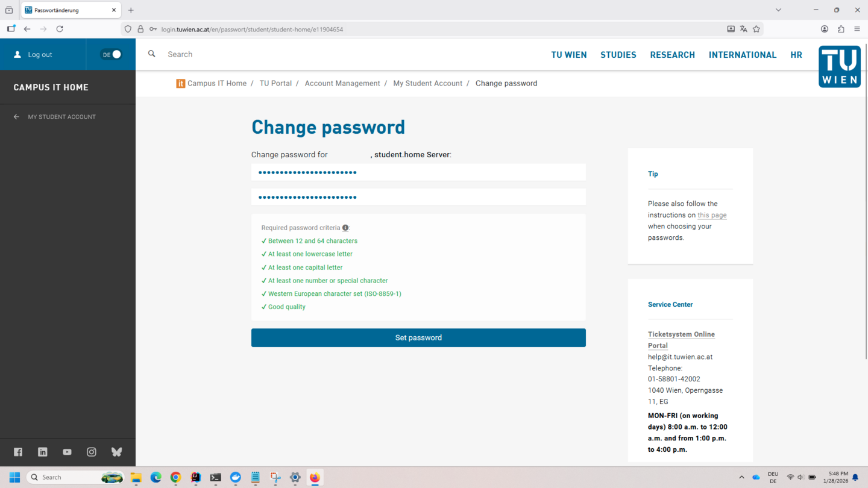This screenshot has height=488, width=868.
Task: Click the search magnifier icon in the header
Action: click(151, 54)
